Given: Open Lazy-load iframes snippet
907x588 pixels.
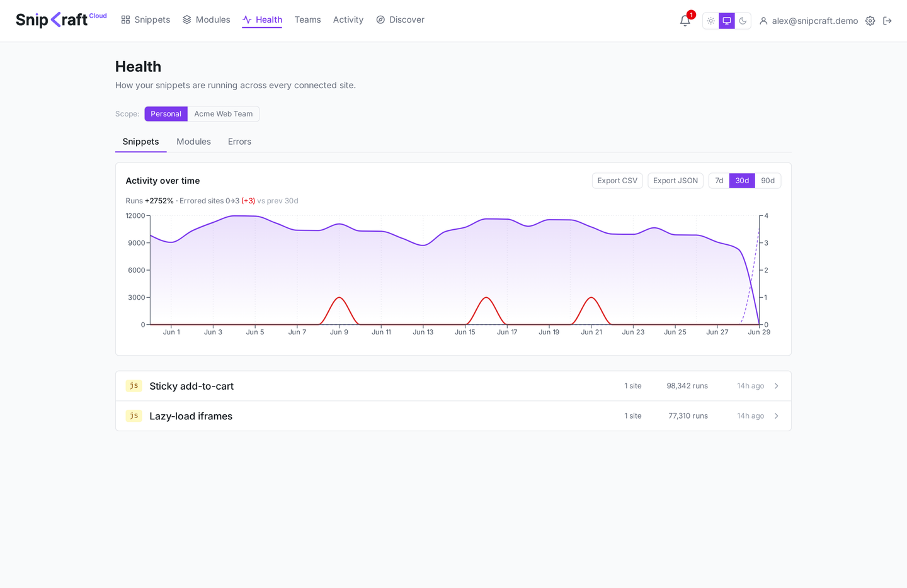Looking at the screenshot, I should click(453, 416).
